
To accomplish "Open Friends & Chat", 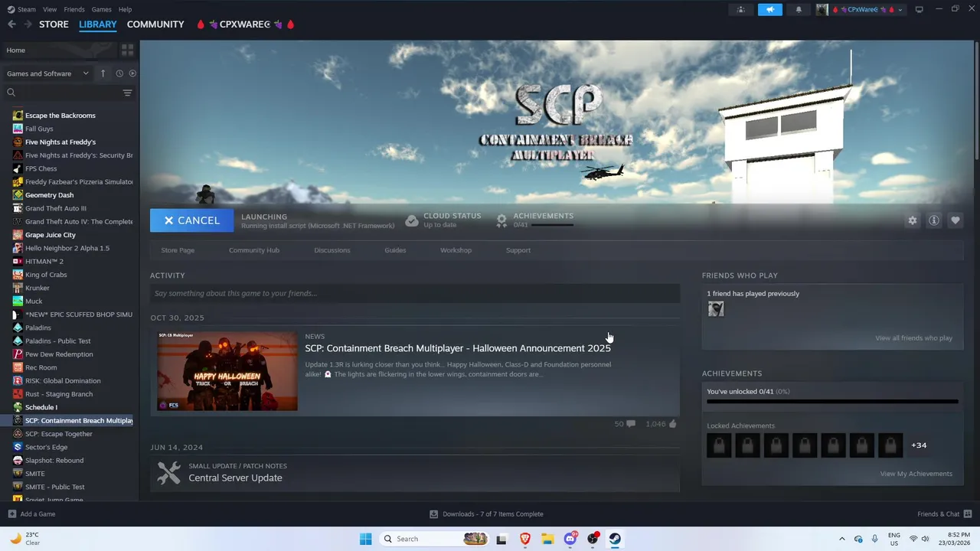I will click(x=945, y=514).
